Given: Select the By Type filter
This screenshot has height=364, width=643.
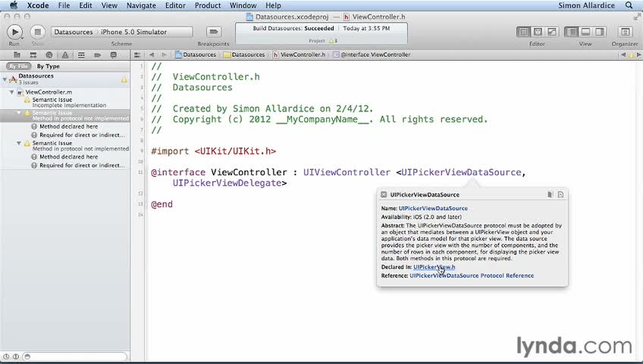Looking at the screenshot, I should (48, 66).
